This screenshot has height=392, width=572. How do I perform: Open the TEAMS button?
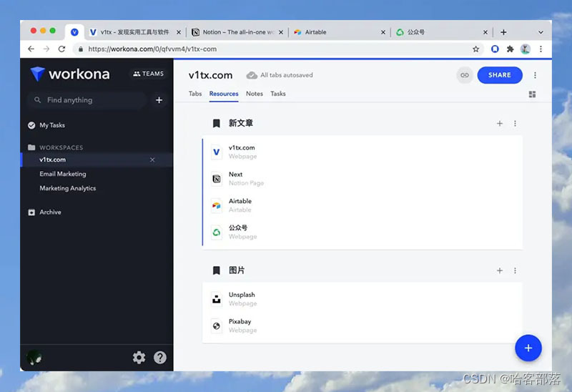pyautogui.click(x=148, y=74)
